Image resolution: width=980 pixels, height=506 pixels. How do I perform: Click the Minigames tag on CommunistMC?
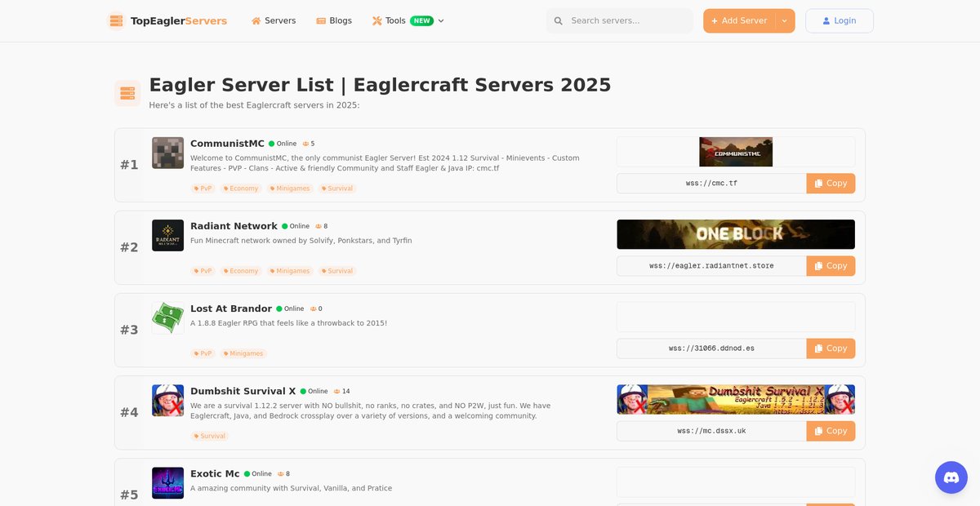(x=290, y=189)
